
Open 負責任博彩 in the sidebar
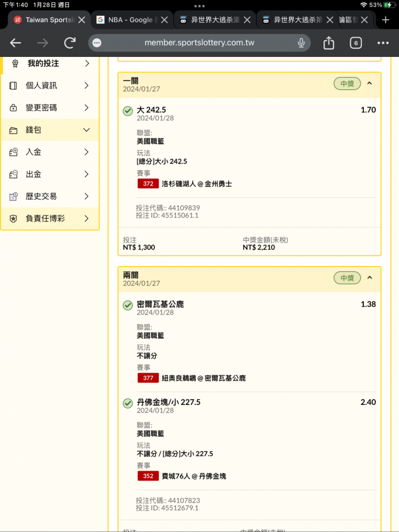[50, 219]
